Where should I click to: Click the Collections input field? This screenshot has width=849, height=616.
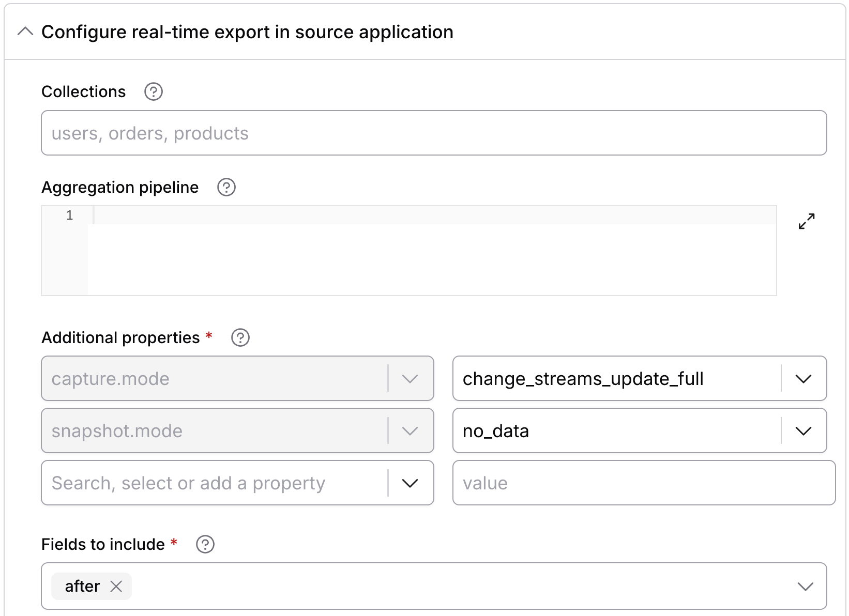tap(434, 133)
